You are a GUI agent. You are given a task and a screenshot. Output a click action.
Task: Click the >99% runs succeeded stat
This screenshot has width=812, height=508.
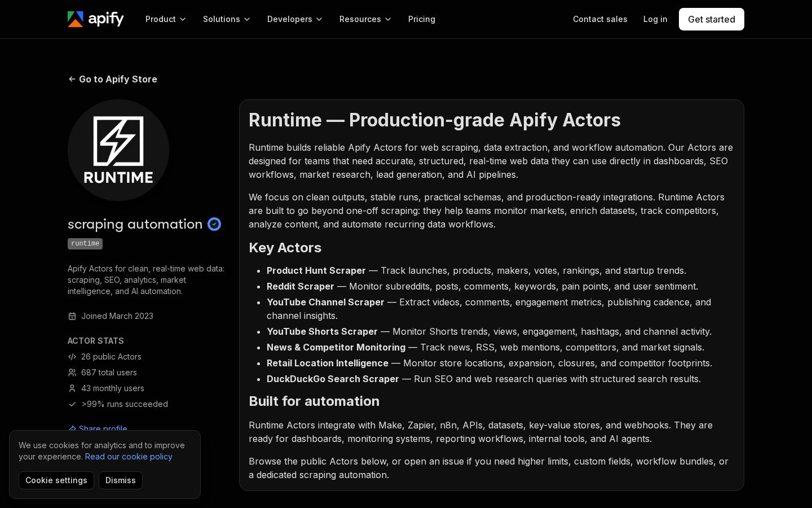pyautogui.click(x=125, y=404)
